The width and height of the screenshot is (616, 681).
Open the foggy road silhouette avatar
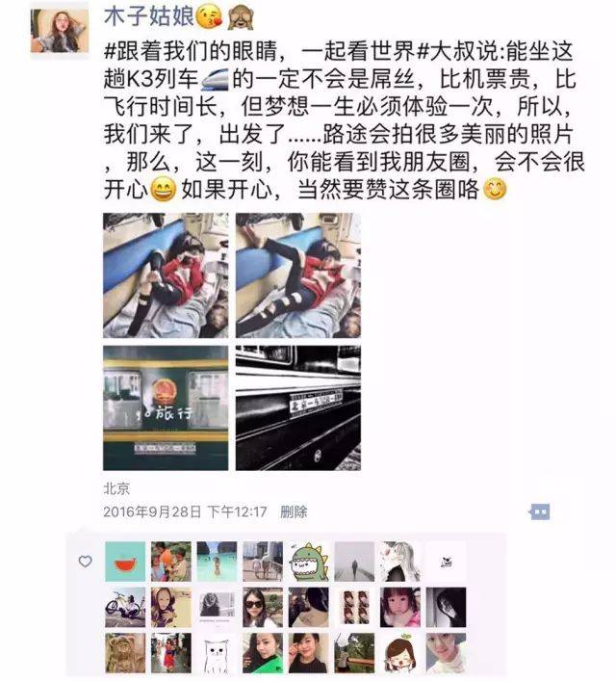354,562
